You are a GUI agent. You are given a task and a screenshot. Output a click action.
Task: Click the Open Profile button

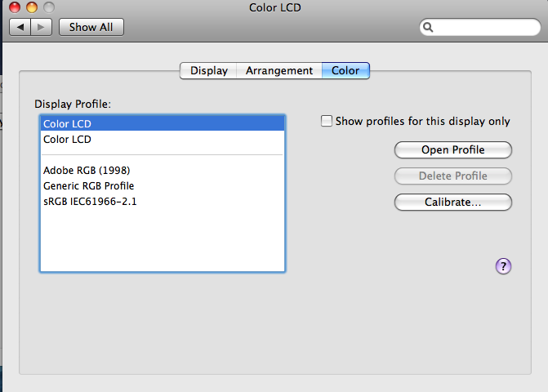click(452, 149)
